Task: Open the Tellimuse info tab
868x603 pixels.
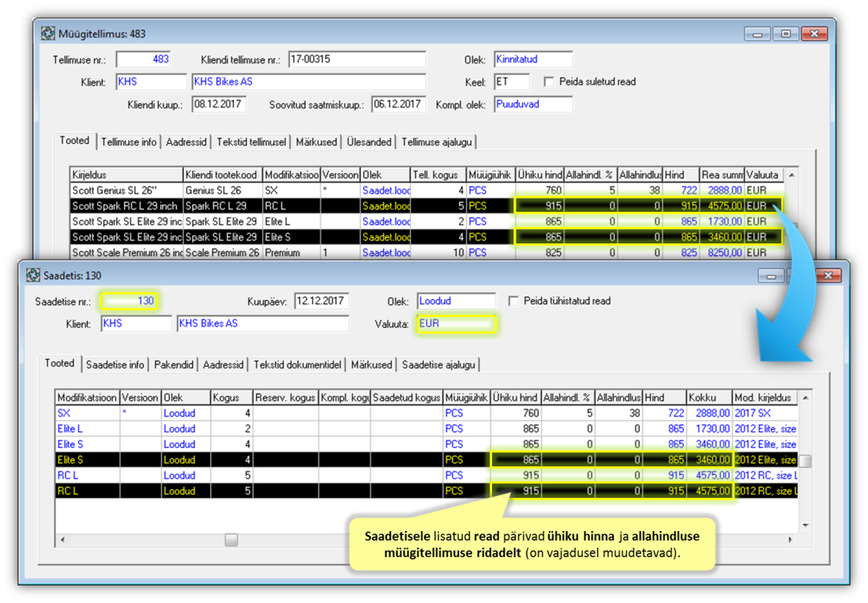Action: coord(129,142)
